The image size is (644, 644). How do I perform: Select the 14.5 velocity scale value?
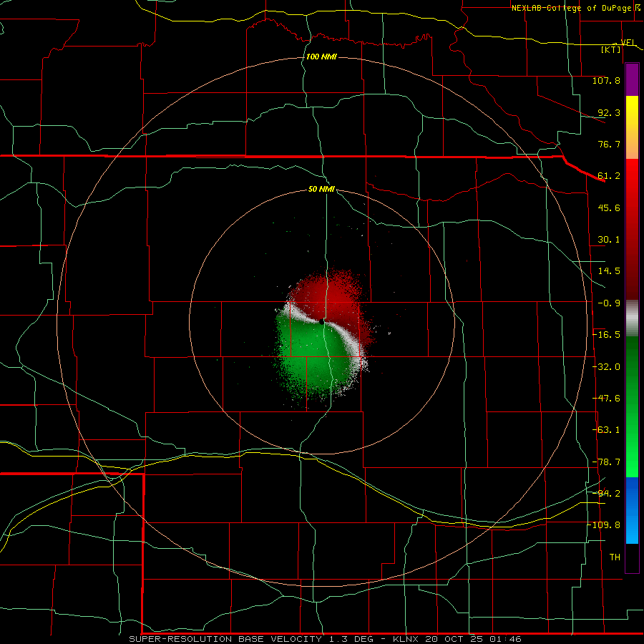(x=609, y=271)
